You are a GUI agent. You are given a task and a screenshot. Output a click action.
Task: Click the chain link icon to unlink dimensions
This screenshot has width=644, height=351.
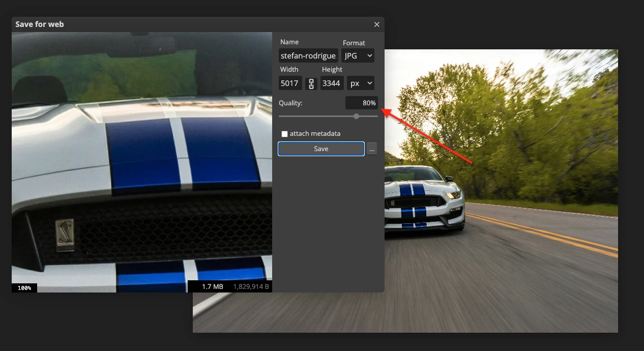pyautogui.click(x=311, y=83)
